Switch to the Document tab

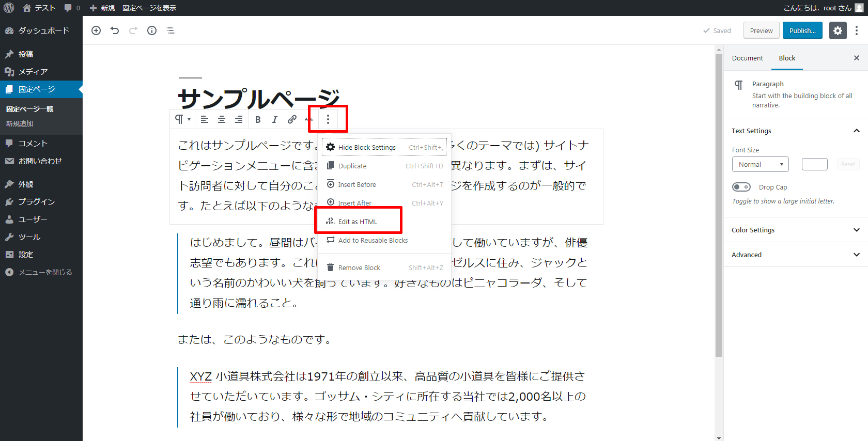[747, 58]
